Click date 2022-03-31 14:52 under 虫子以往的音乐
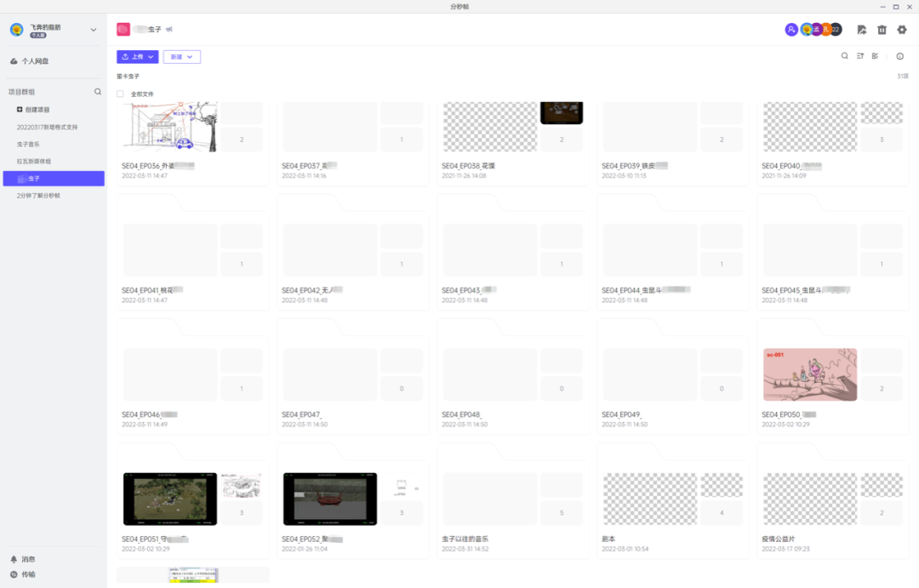 pyautogui.click(x=465, y=550)
